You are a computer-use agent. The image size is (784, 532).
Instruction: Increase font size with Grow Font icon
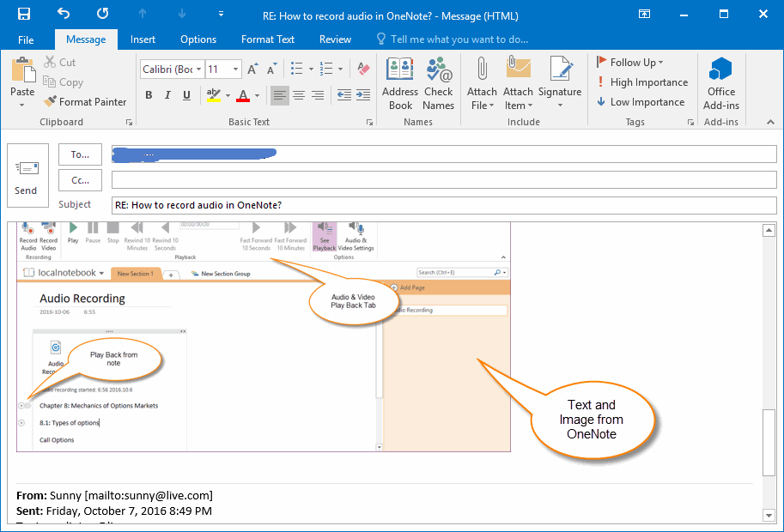(x=253, y=69)
